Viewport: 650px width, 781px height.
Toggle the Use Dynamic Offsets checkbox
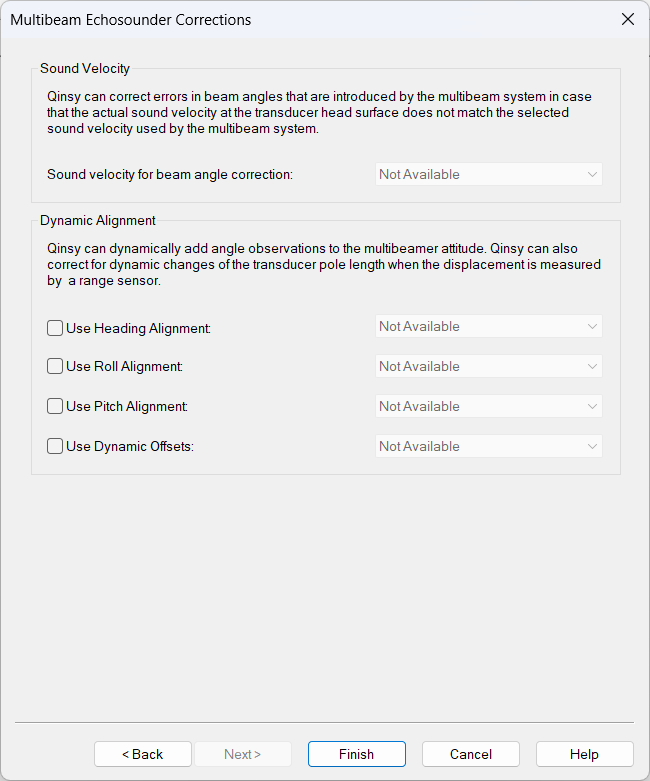(x=55, y=446)
